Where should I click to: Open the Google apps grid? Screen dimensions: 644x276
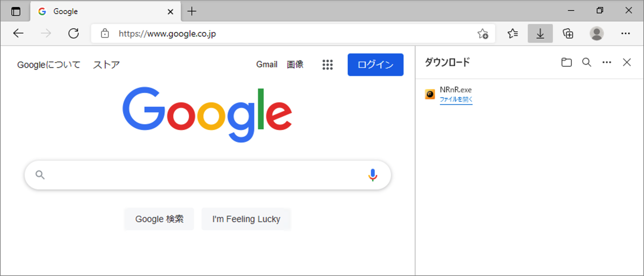click(327, 65)
